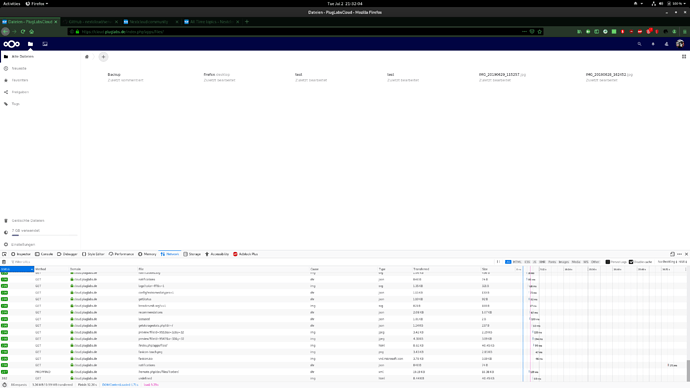Open the No throttling dropdown
690x388 pixels.
668,262
